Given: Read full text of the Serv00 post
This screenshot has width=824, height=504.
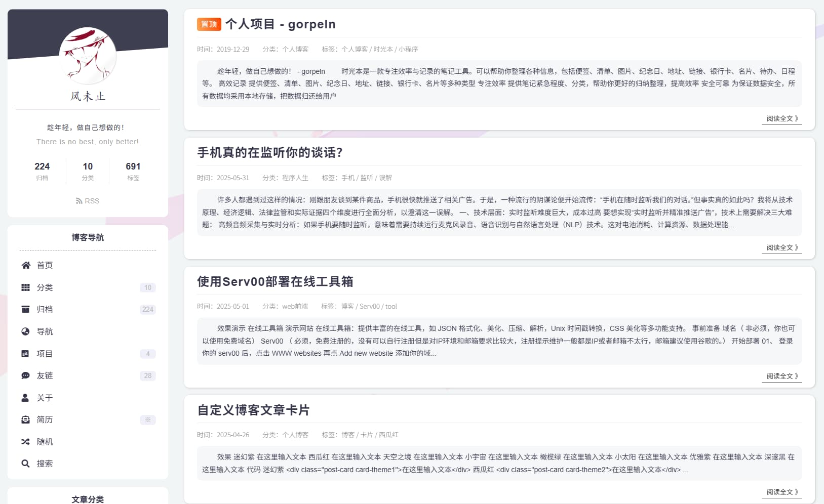Looking at the screenshot, I should pyautogui.click(x=781, y=376).
